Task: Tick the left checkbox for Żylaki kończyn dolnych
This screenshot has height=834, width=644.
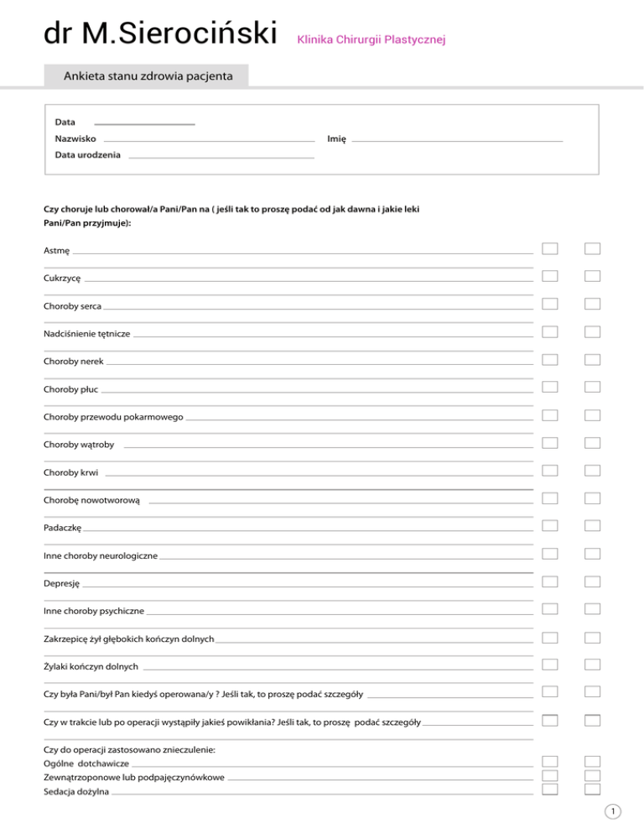Action: (x=550, y=665)
